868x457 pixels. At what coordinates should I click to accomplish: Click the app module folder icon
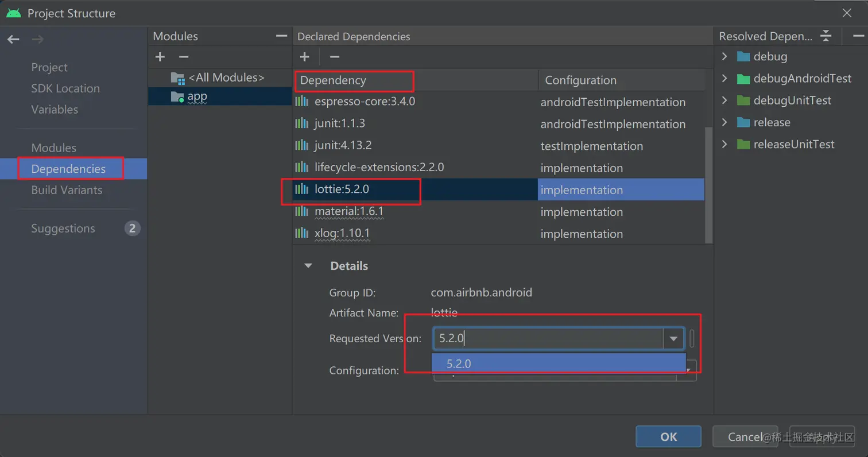[x=177, y=97]
